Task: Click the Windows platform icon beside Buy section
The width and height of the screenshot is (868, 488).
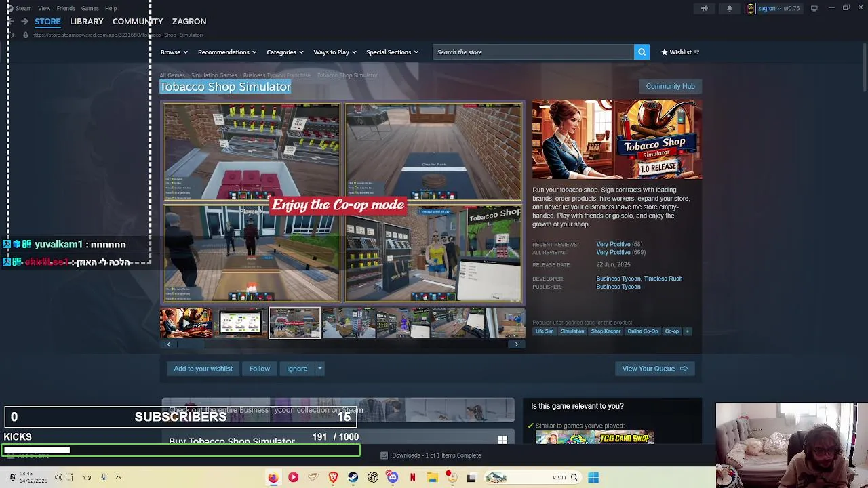Action: [502, 440]
